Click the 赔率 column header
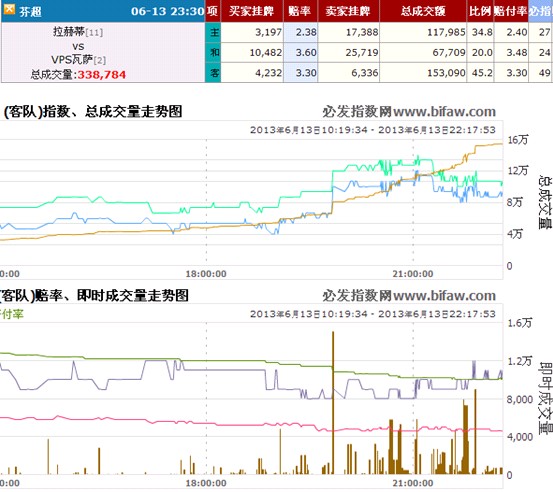Screen dimensions: 553x492 [300, 11]
